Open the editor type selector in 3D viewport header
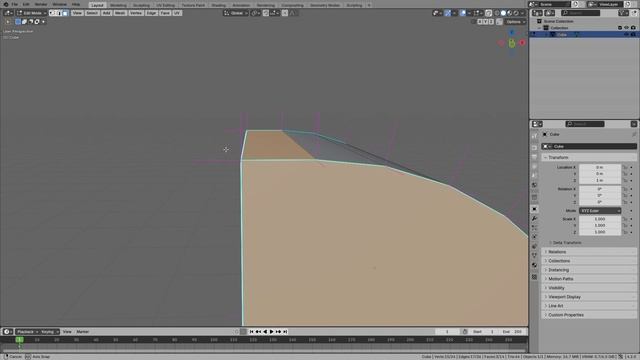Screen dimensions: 640x360 (x=8, y=13)
